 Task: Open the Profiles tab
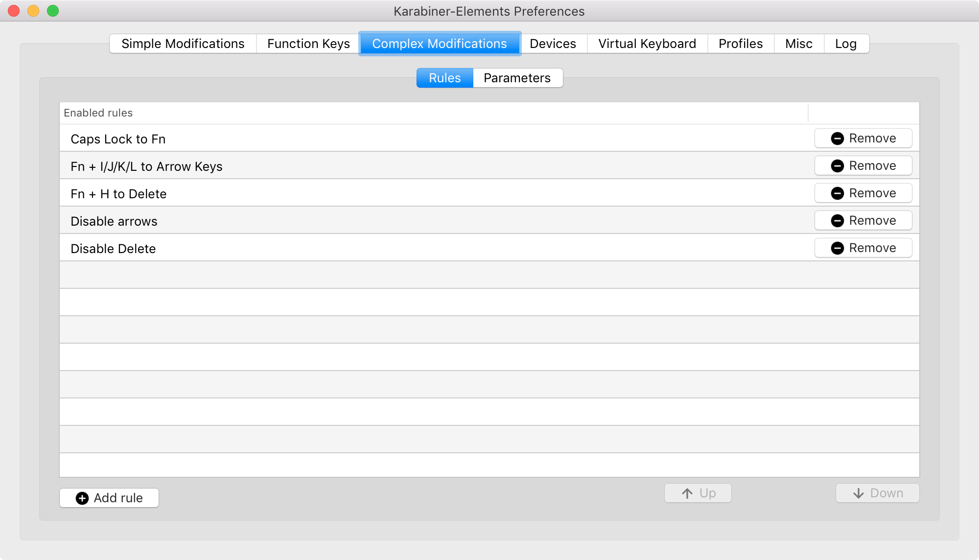pos(740,44)
